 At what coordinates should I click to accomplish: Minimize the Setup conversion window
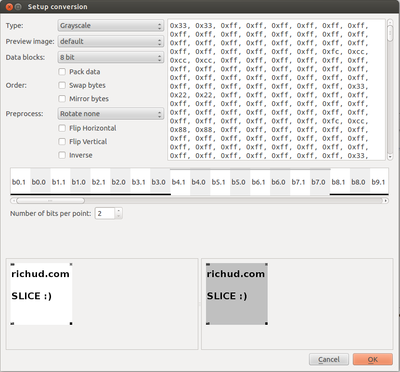click(x=18, y=7)
